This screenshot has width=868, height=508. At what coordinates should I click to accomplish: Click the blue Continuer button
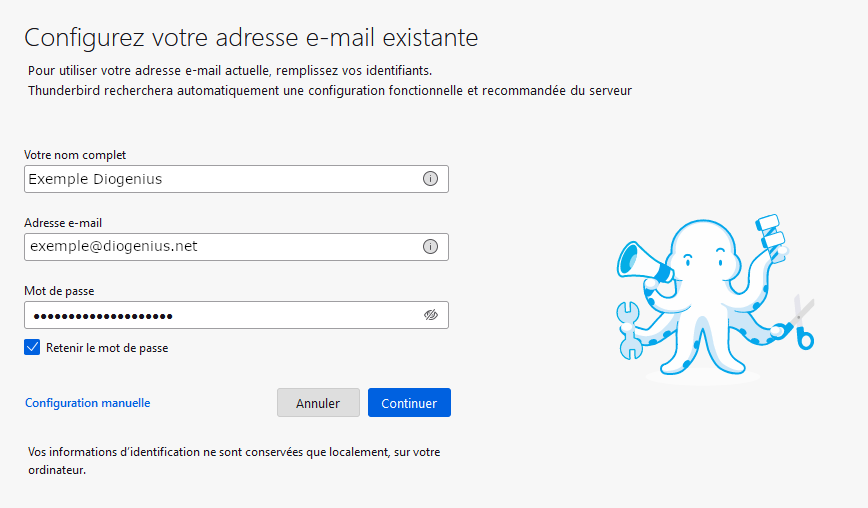coord(409,403)
